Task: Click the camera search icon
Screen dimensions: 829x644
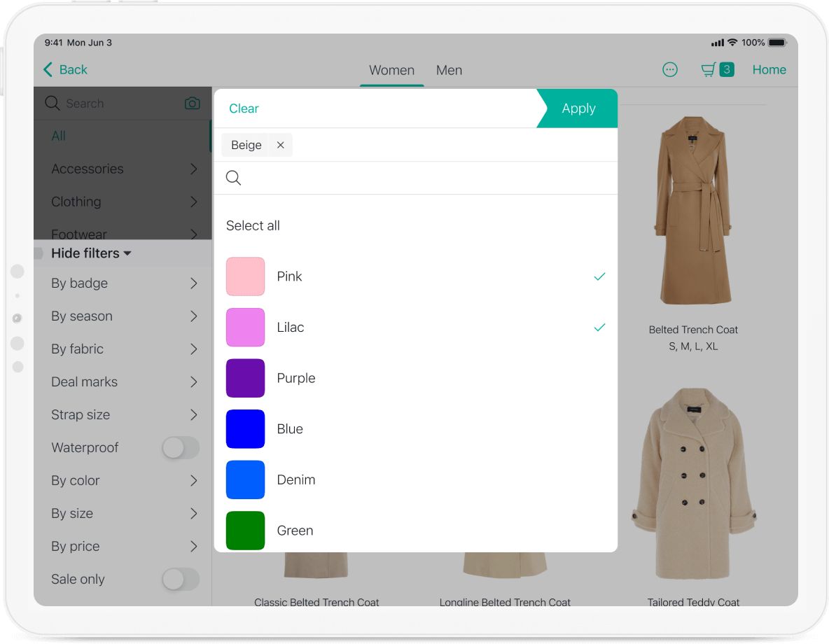Action: 192,104
